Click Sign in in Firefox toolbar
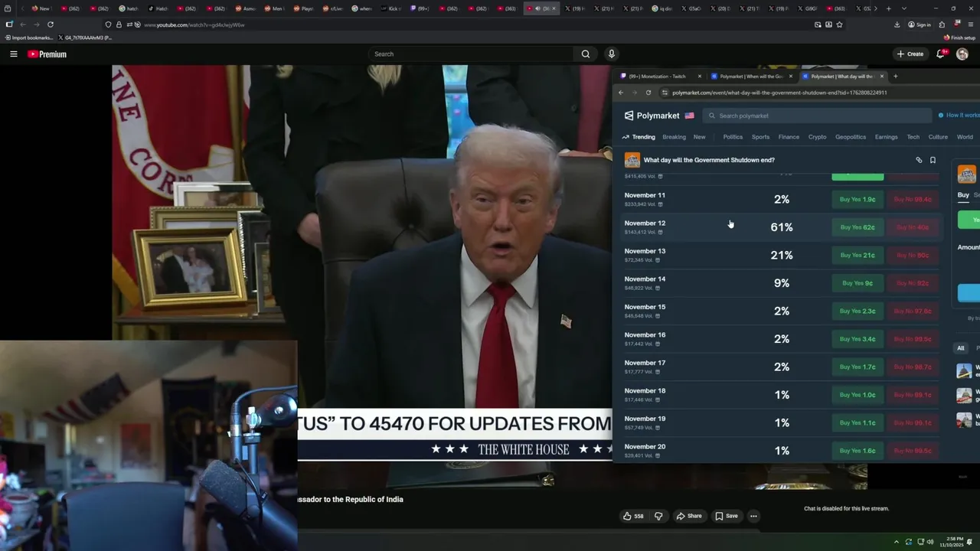This screenshot has height=551, width=980. coord(920,24)
